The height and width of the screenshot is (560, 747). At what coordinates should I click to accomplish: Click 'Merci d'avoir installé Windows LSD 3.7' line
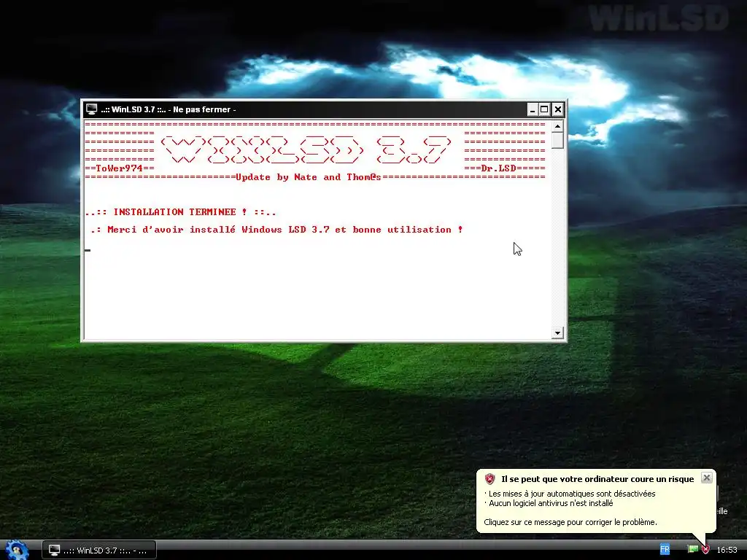[276, 230]
